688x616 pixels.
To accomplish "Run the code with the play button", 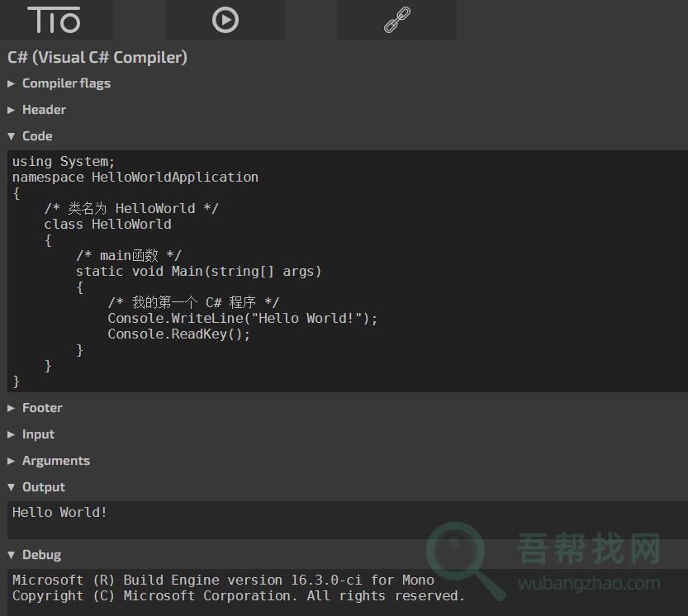I will [225, 20].
